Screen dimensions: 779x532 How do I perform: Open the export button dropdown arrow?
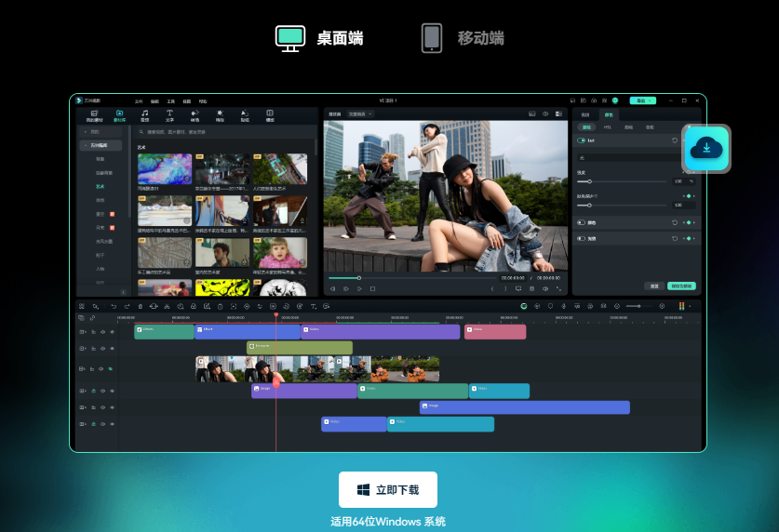pyautogui.click(x=651, y=100)
